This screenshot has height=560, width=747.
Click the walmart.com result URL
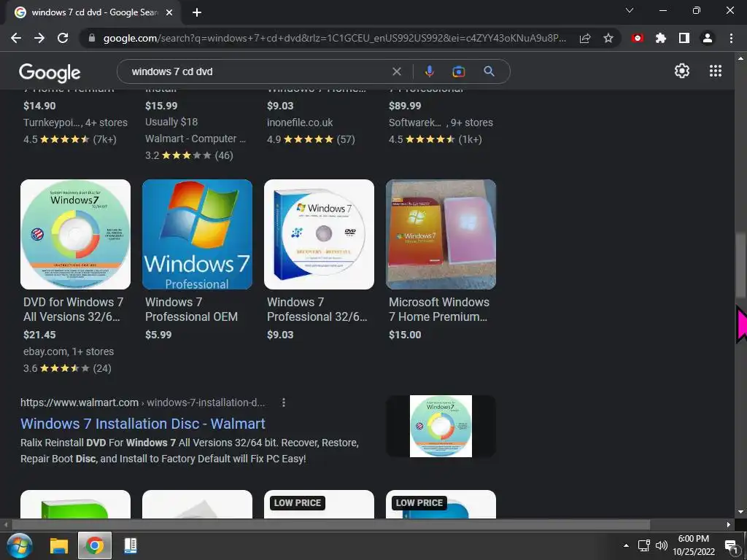click(x=142, y=402)
